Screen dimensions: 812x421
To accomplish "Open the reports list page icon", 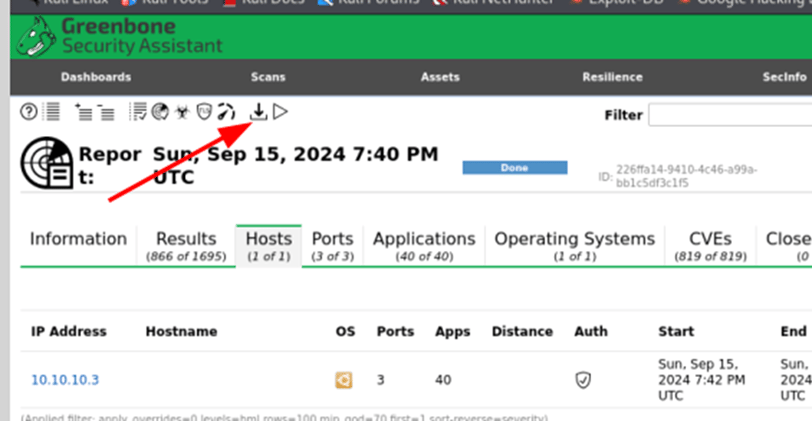I will click(52, 112).
